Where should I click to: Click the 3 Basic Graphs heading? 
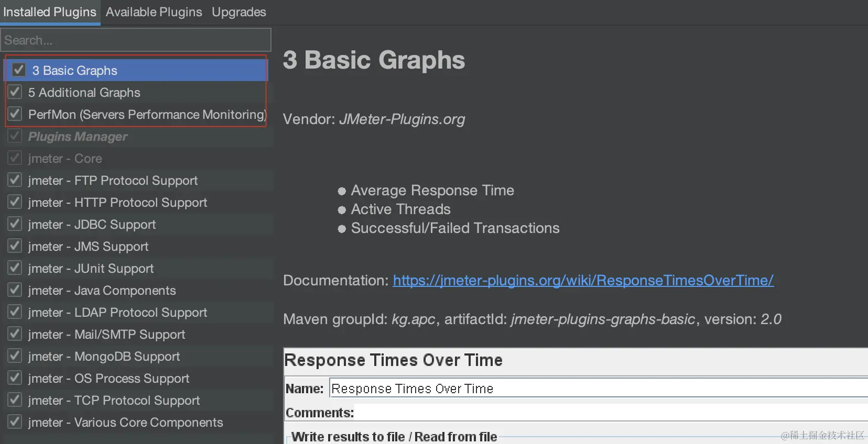pyautogui.click(x=374, y=60)
